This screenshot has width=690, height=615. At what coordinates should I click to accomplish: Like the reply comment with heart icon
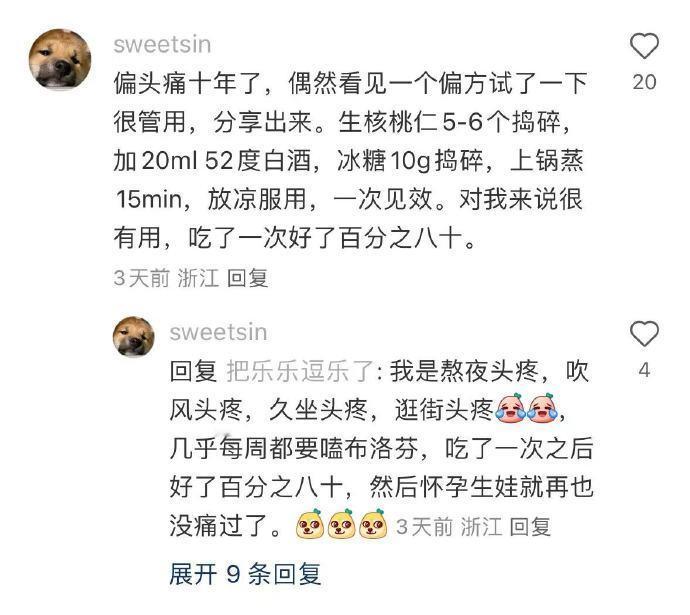tap(644, 333)
